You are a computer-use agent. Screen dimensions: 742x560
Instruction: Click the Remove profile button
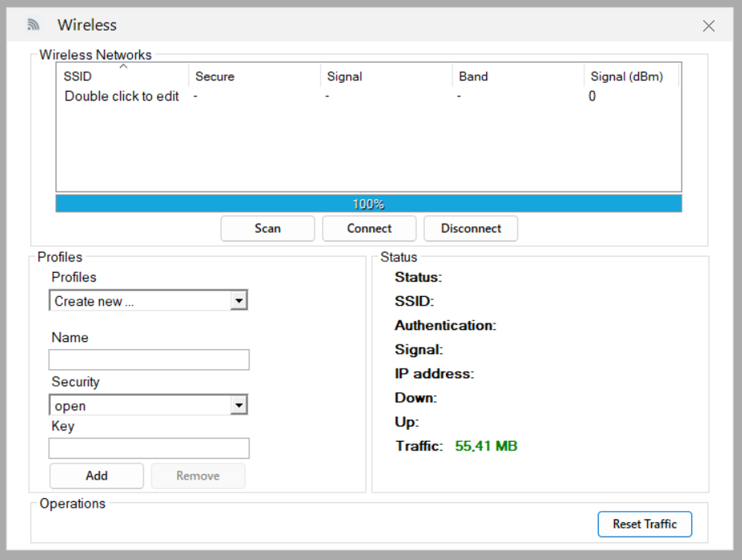click(x=198, y=476)
